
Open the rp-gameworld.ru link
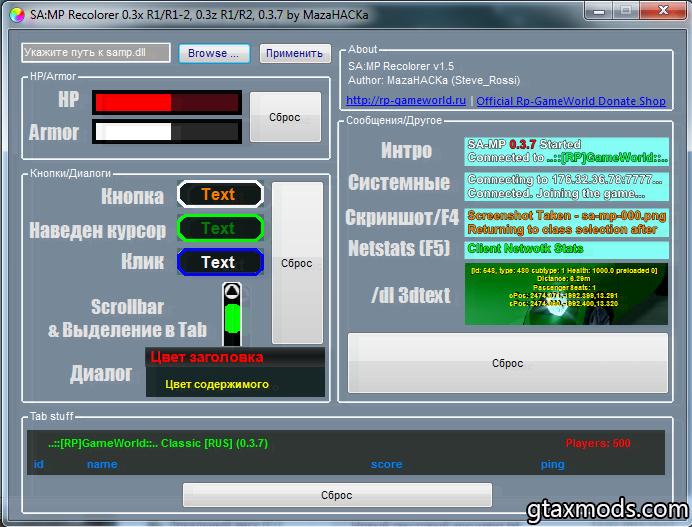point(406,101)
